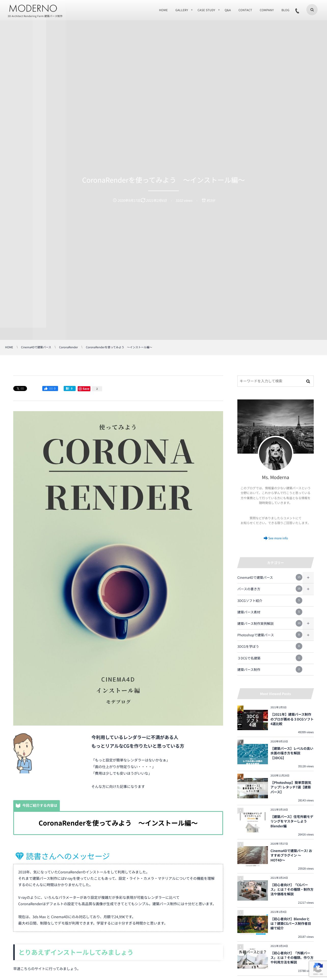This screenshot has width=327, height=980.
Task: Click the Corona Render cover image
Action: click(x=118, y=568)
